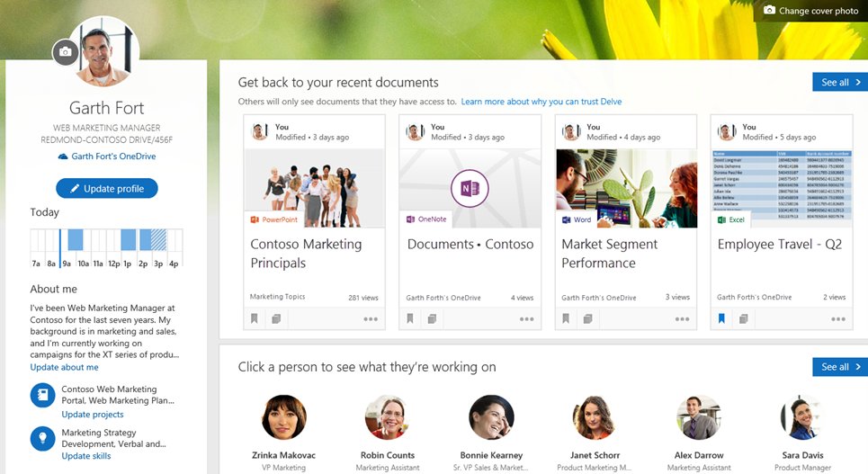
Task: Click the add-to-board icon on Contoso Marketing Principals
Action: click(x=276, y=318)
